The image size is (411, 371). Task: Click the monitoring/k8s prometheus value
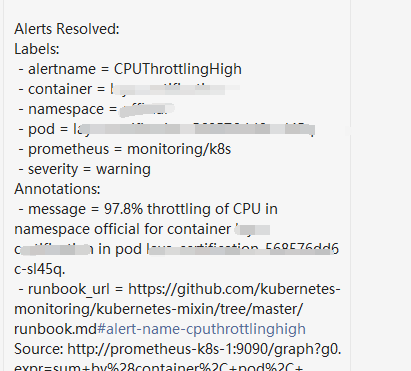(179, 149)
